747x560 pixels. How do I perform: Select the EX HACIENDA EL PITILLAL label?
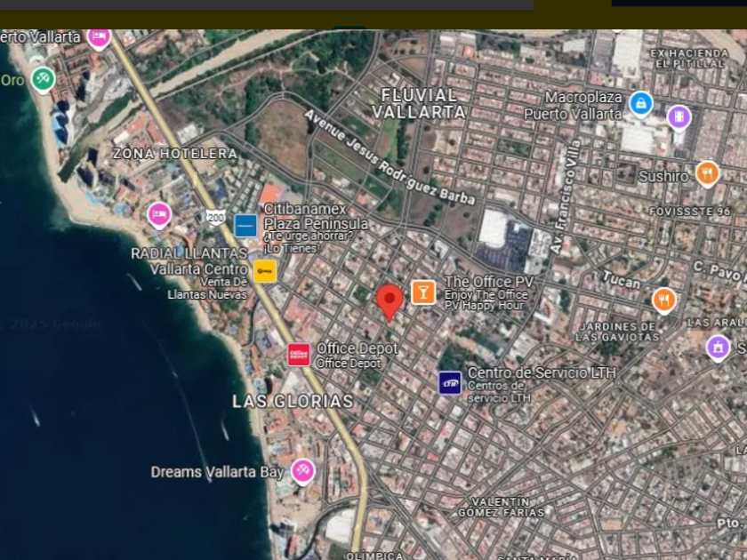click(x=689, y=58)
